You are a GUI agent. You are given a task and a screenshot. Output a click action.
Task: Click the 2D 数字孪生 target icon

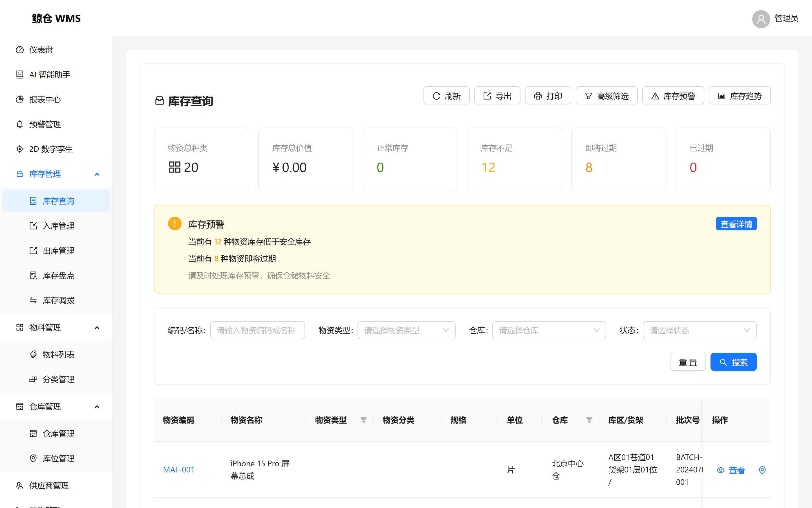20,149
